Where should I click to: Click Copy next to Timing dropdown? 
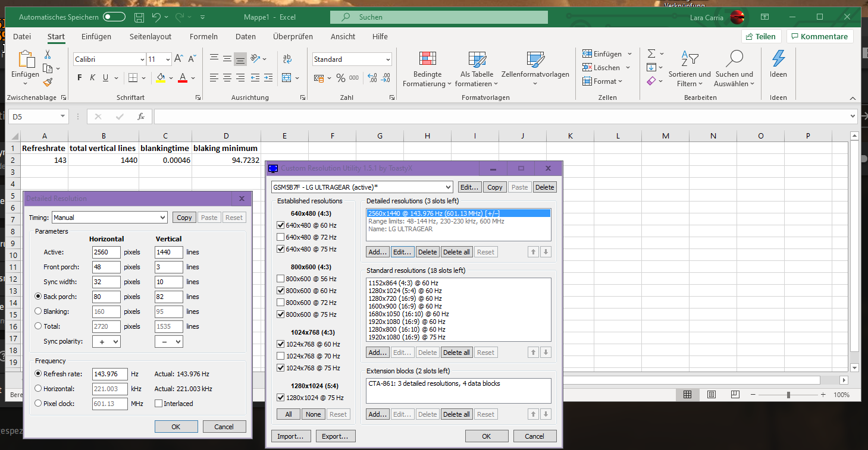pyautogui.click(x=184, y=218)
